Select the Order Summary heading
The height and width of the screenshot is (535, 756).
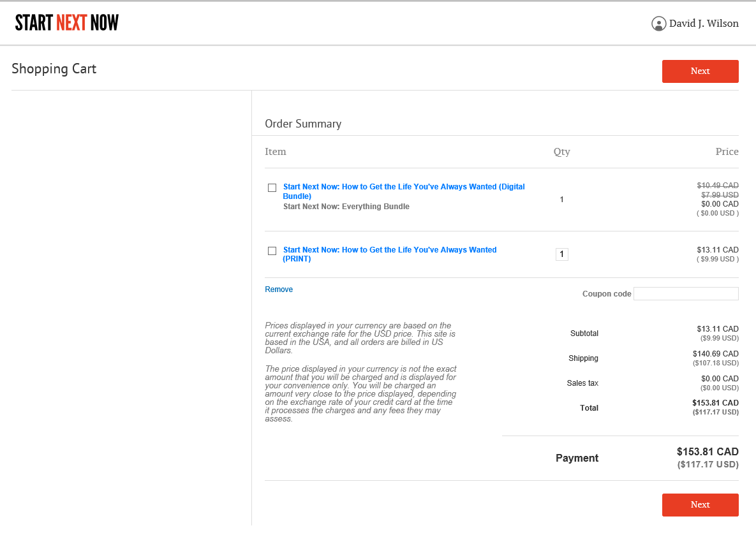coord(303,124)
